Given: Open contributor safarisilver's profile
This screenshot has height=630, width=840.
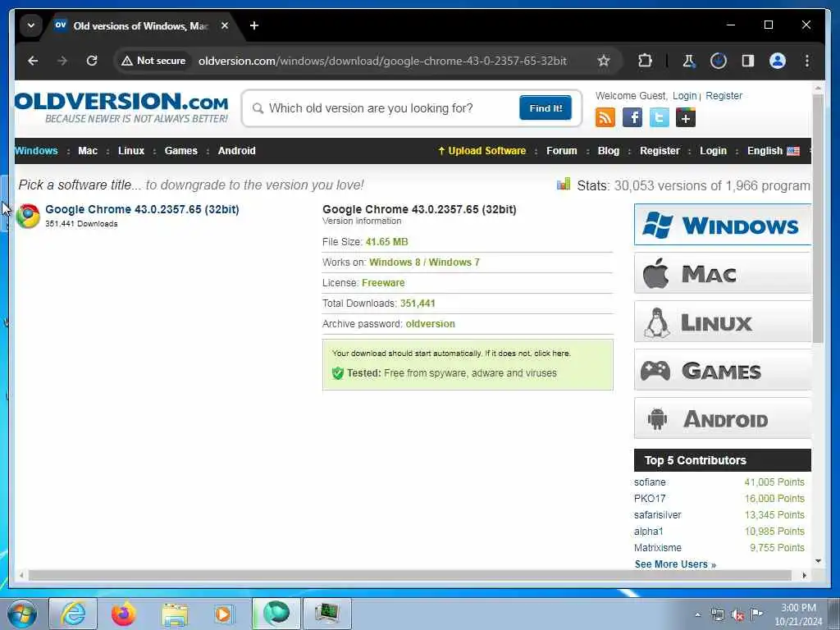Looking at the screenshot, I should coord(658,515).
